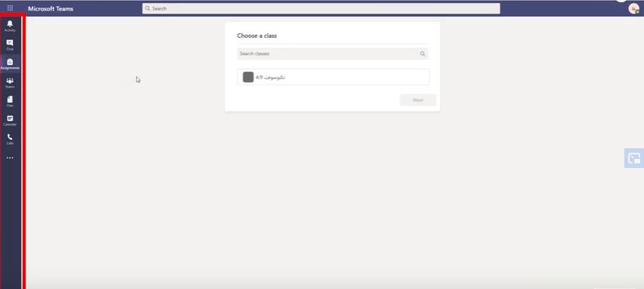Click the Search classes field
Viewport: 644px width, 289px height.
332,54
